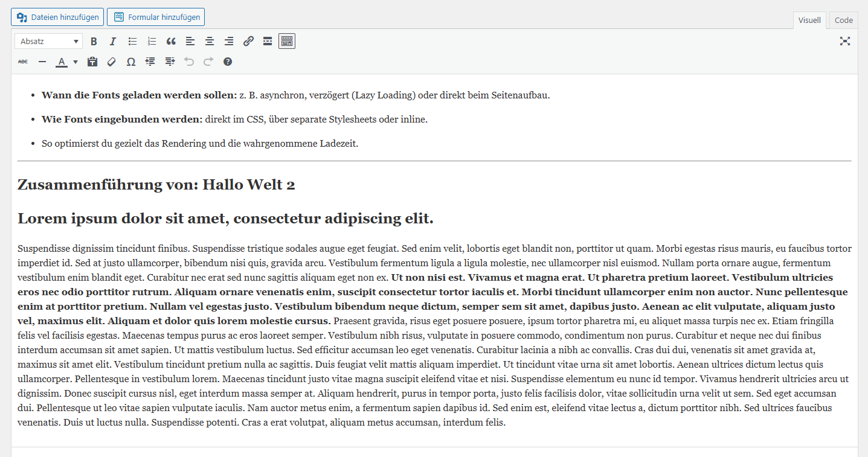
Task: Apply the current text color swatch
Action: [62, 62]
